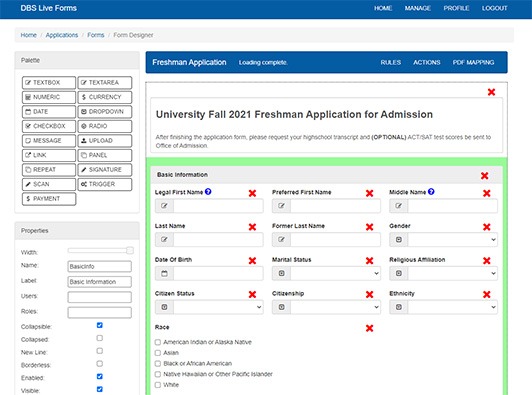Click the dropdown icon in Gender field
Viewport: 532px width, 395px height.
[x=399, y=240]
